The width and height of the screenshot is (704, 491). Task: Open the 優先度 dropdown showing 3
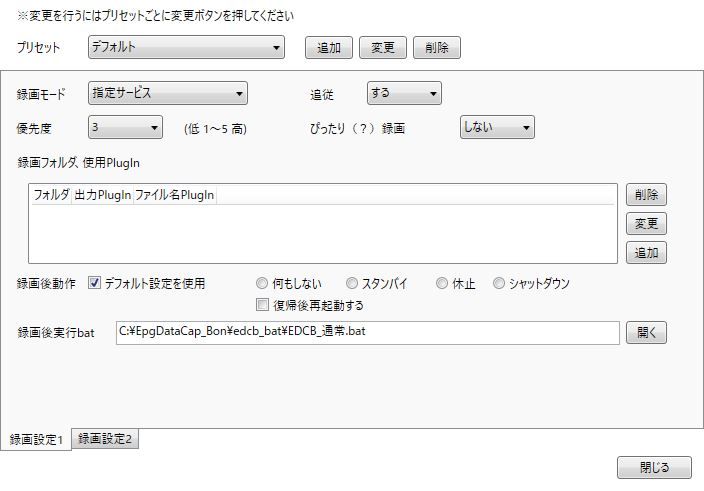(x=125, y=127)
